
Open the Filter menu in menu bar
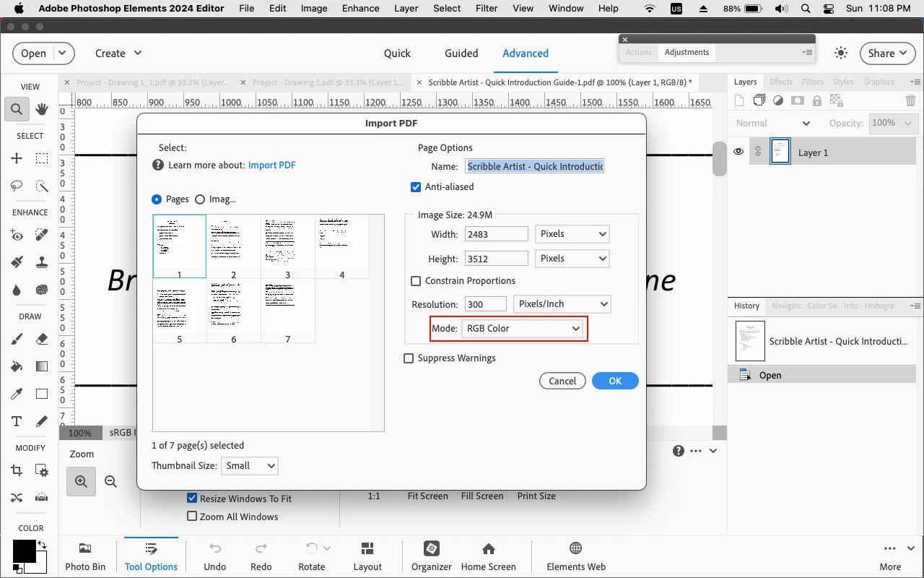point(487,9)
